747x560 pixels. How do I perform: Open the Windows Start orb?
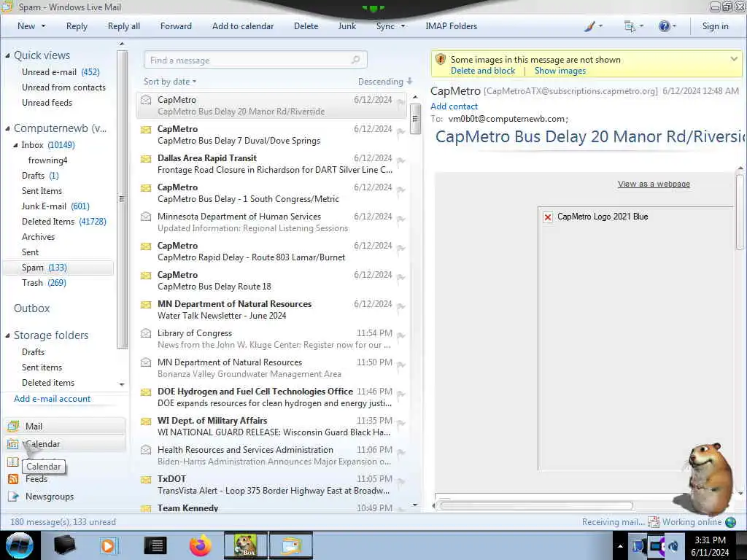click(20, 545)
